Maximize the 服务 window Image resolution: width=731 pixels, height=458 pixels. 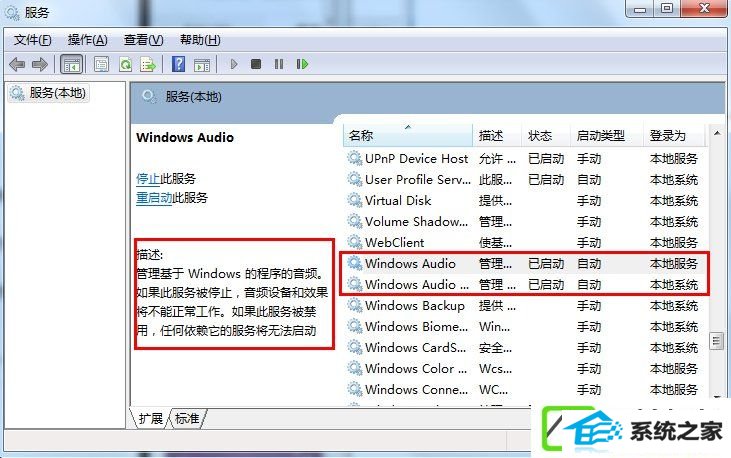(667, 8)
